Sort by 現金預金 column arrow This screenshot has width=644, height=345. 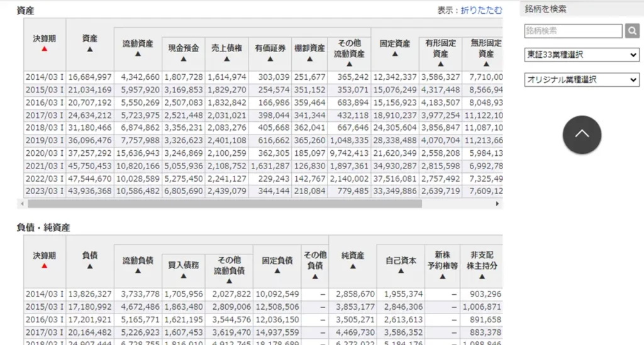coord(184,59)
